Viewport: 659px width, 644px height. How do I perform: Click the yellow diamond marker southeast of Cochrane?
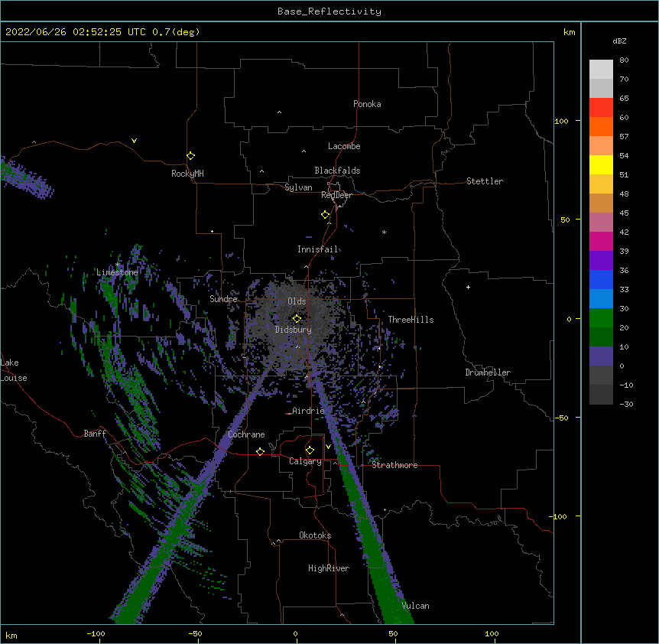260,451
